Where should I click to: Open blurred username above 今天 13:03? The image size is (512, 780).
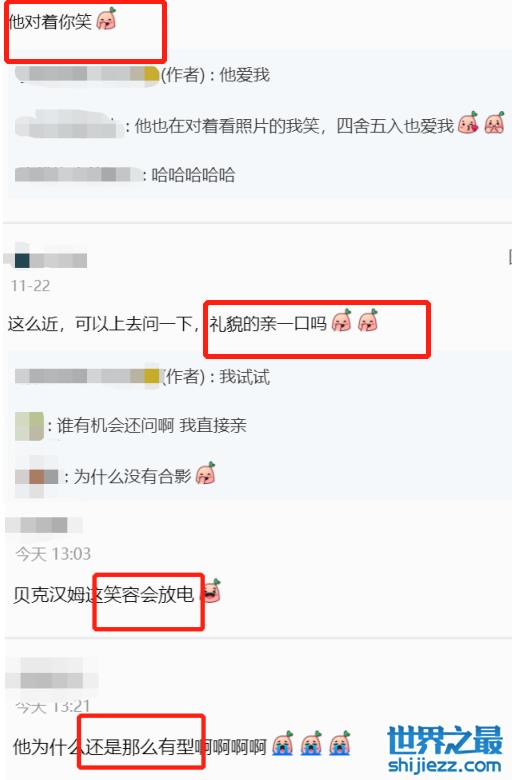[x=44, y=525]
